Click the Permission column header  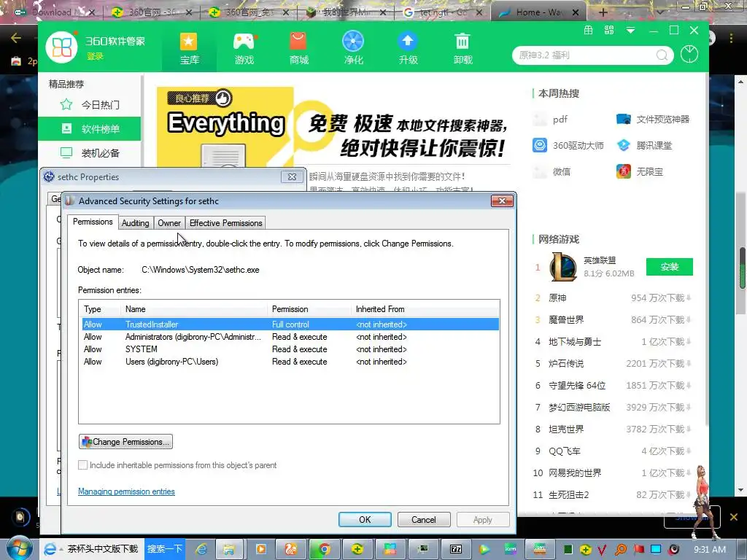tap(309, 309)
